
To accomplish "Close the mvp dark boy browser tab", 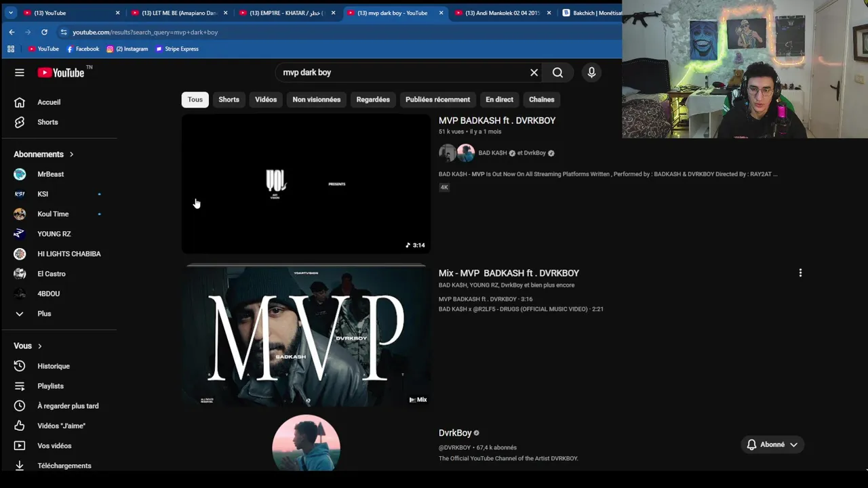I will 441,13.
